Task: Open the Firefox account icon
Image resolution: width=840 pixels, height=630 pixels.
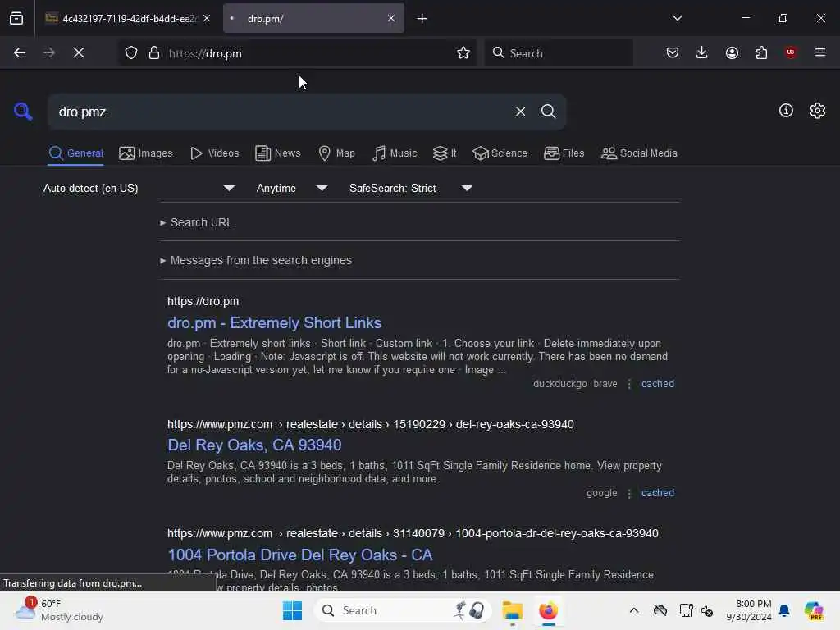Action: tap(732, 52)
